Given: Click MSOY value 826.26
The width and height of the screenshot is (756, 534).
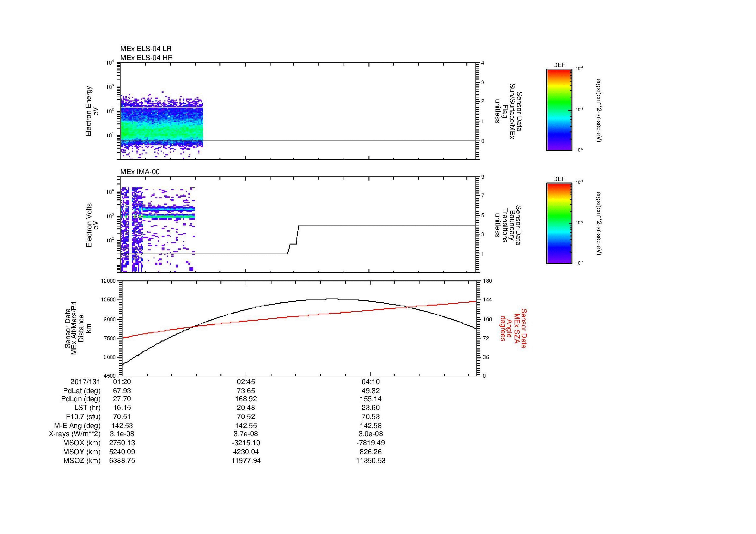Looking at the screenshot, I should [371, 452].
